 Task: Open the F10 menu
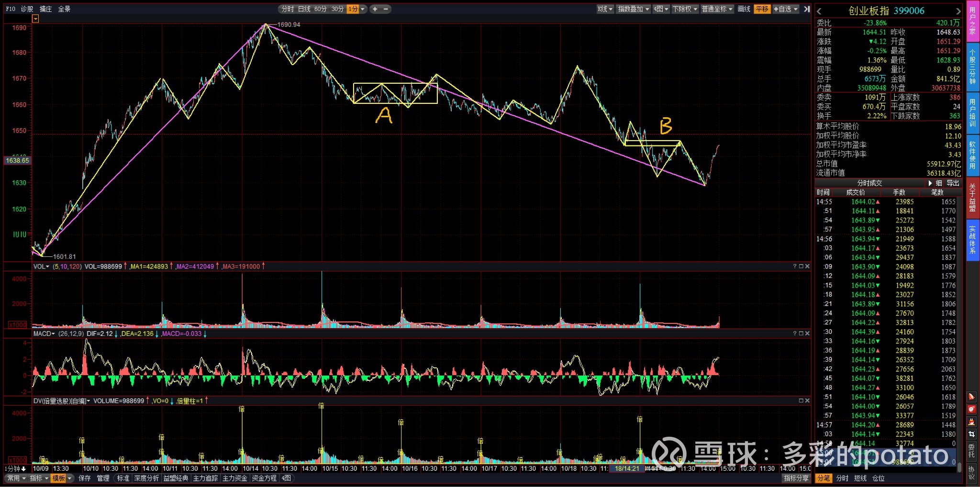11,9
